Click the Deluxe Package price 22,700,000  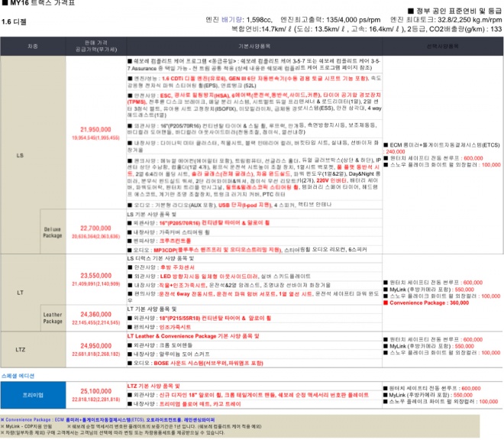[x=95, y=228]
